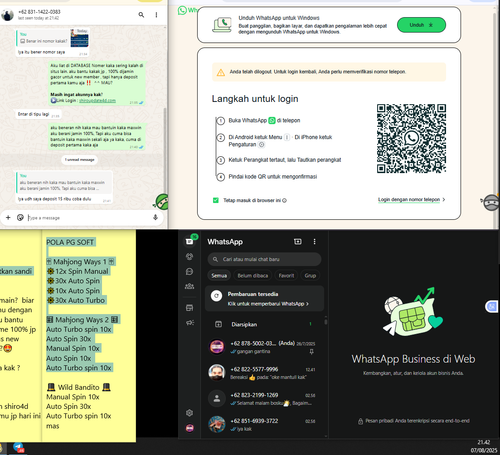Open the unread message divider pill
Screen dimensions: 500x455
pos(80,160)
